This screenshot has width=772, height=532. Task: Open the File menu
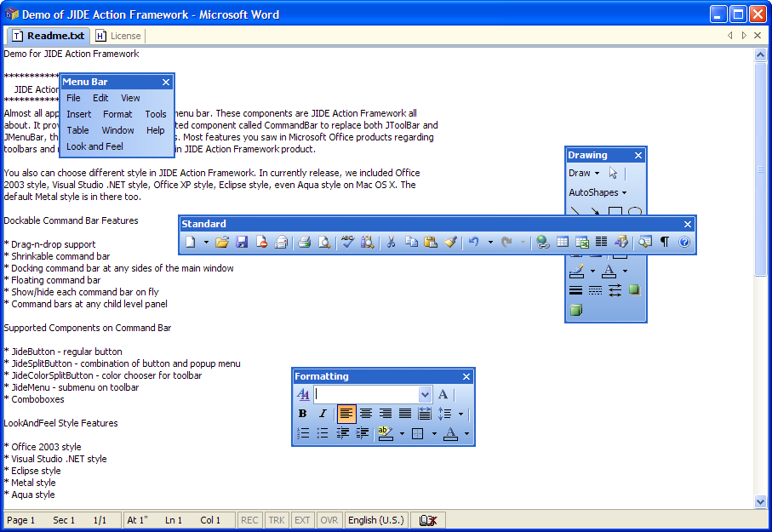73,98
